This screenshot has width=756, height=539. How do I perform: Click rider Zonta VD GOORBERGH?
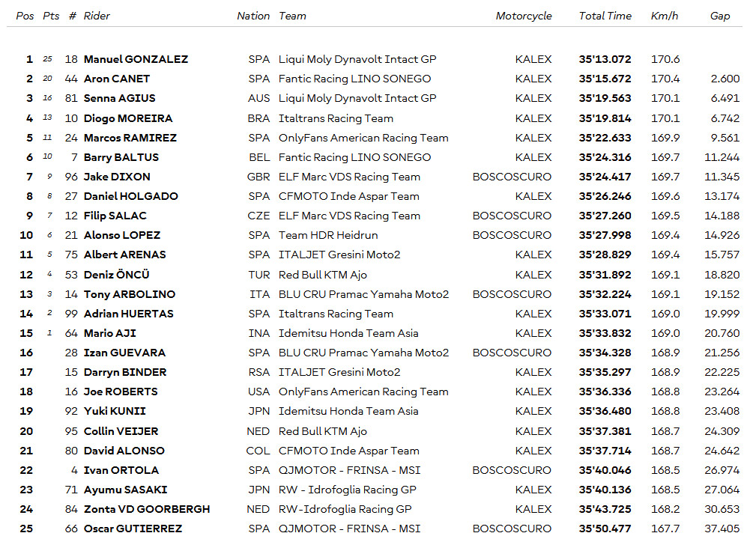147,509
